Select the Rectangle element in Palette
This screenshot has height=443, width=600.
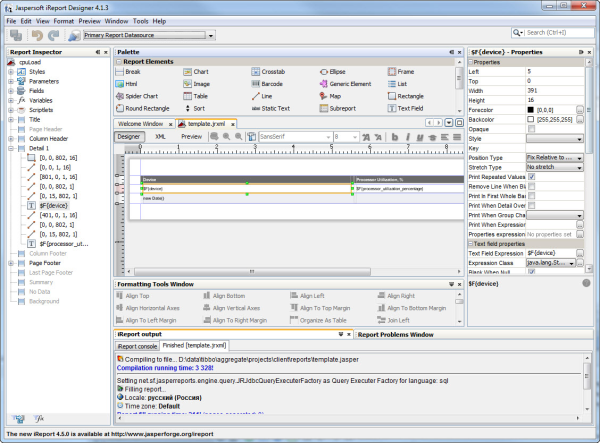[406, 96]
